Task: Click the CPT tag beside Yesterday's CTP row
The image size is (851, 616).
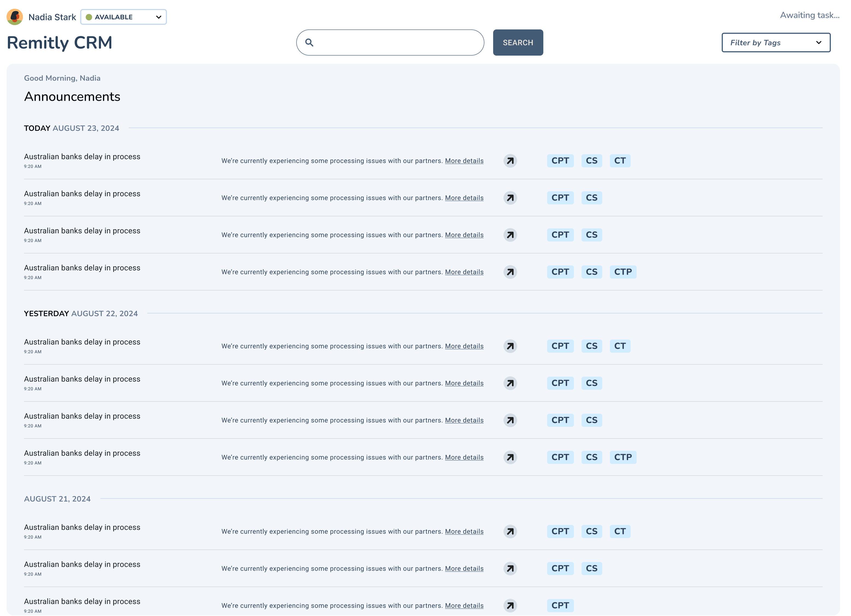Action: coord(560,457)
